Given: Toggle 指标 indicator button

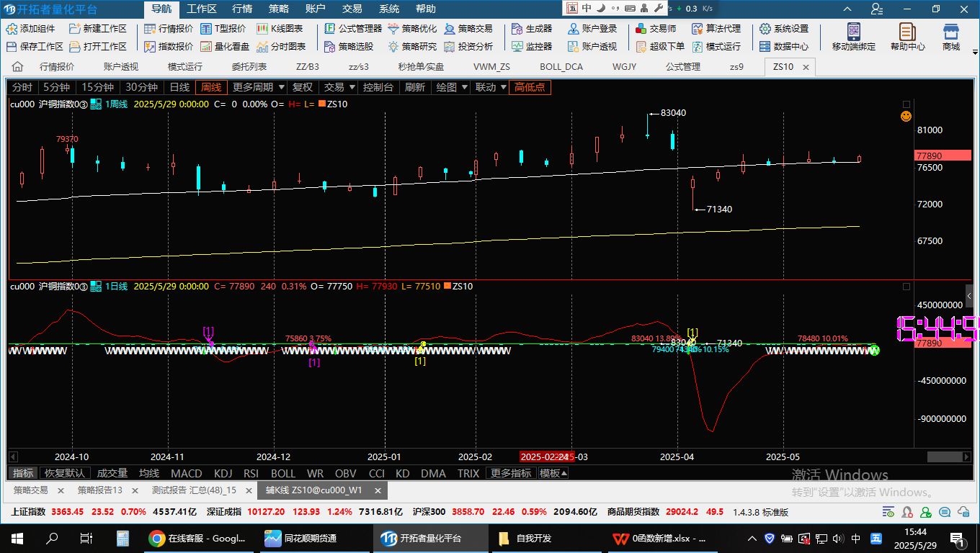Looking at the screenshot, I should click(x=23, y=473).
